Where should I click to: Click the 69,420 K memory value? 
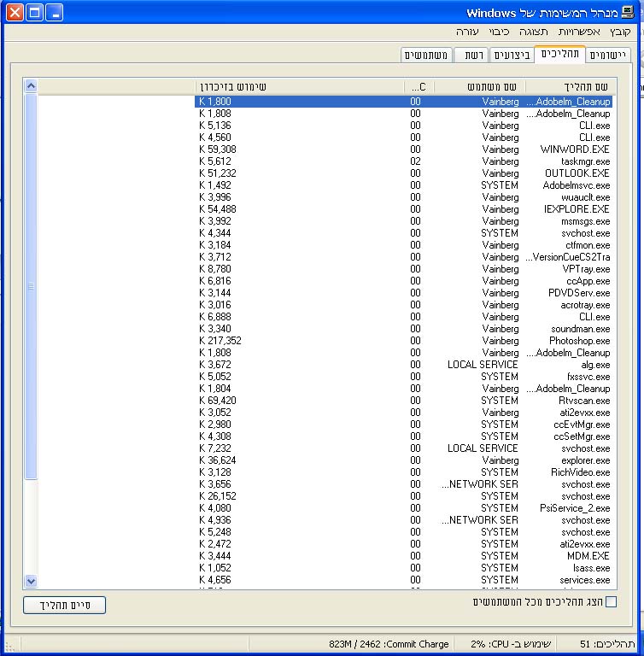pyautogui.click(x=218, y=401)
